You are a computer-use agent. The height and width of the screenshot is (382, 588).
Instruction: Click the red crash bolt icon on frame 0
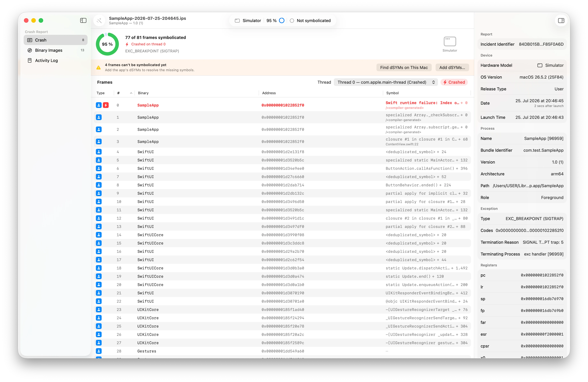coord(106,105)
